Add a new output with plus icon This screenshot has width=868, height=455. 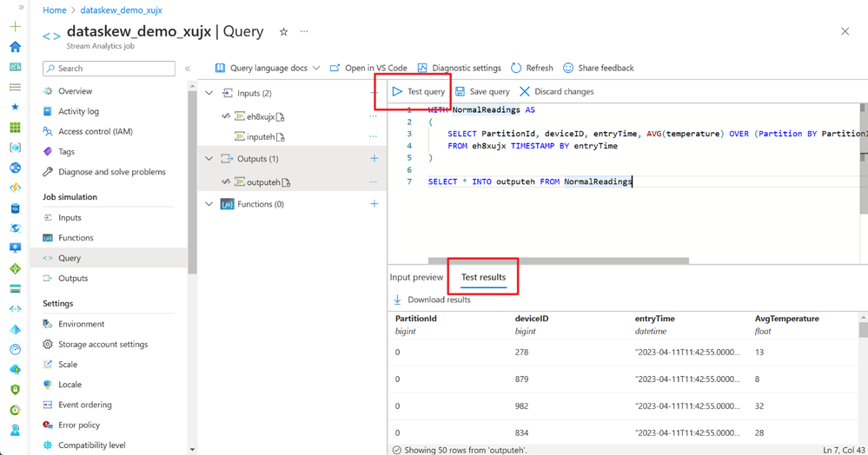(x=374, y=158)
